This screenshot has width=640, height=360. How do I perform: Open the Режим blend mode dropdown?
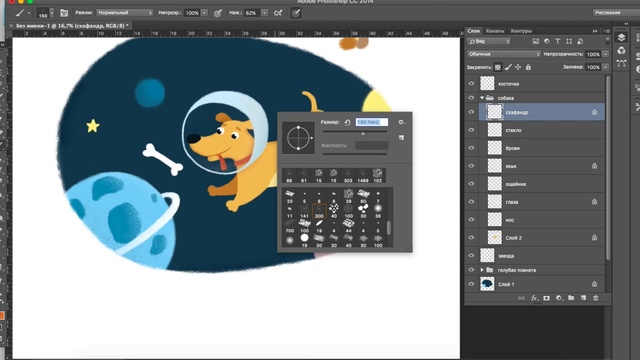[124, 13]
